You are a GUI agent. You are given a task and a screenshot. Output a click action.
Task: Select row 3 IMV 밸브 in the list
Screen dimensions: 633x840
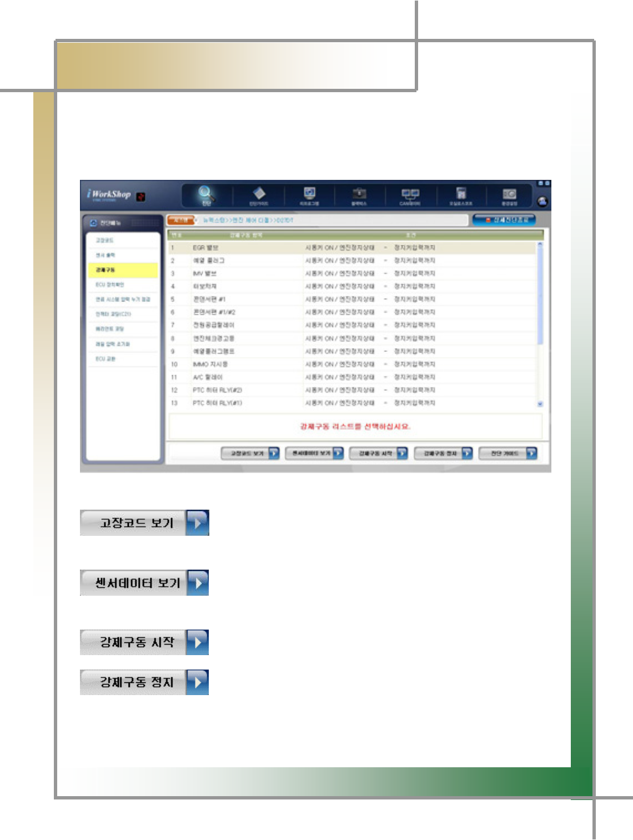tap(352, 273)
